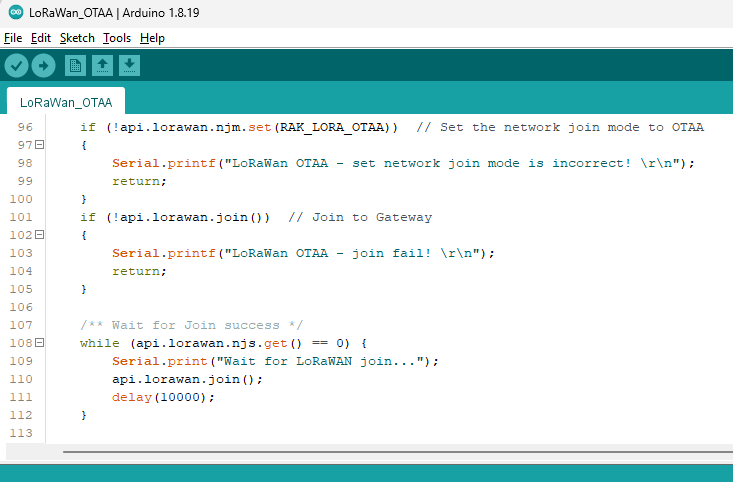Open the Tools menu

point(117,38)
